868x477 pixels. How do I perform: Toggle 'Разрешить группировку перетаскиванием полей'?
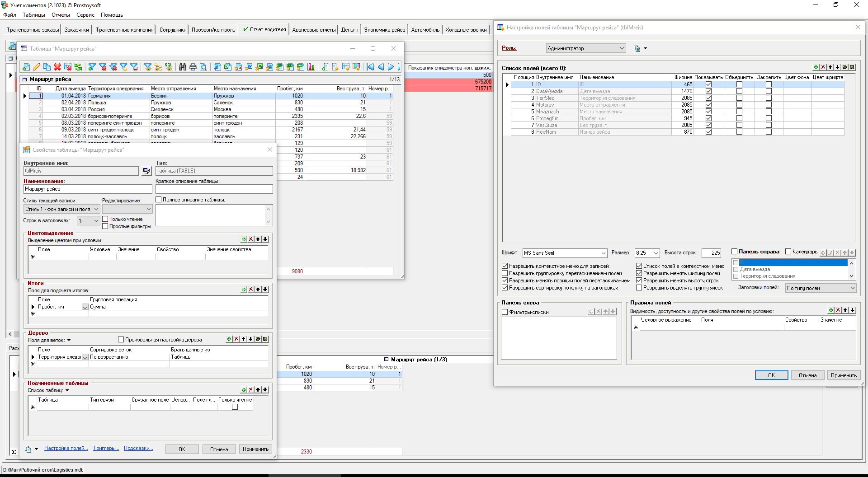(505, 273)
